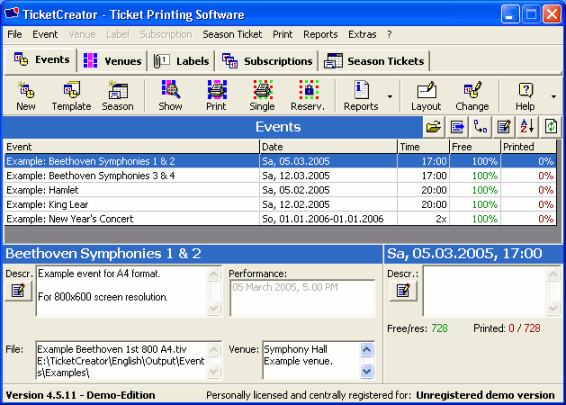Sort by the Date column header

coord(328,147)
